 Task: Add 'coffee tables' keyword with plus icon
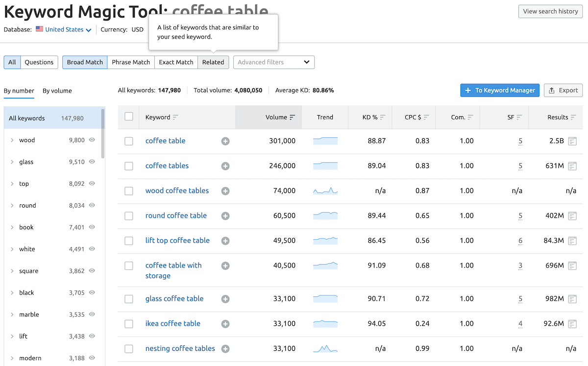[225, 166]
